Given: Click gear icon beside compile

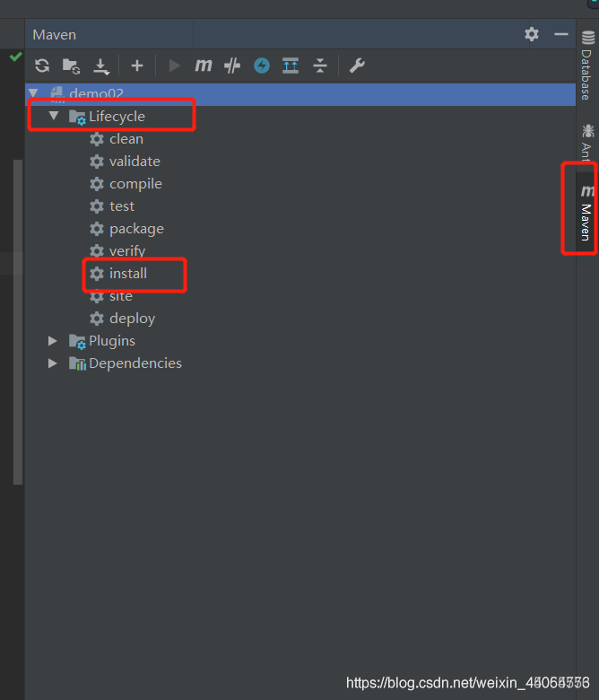Looking at the screenshot, I should (x=97, y=184).
